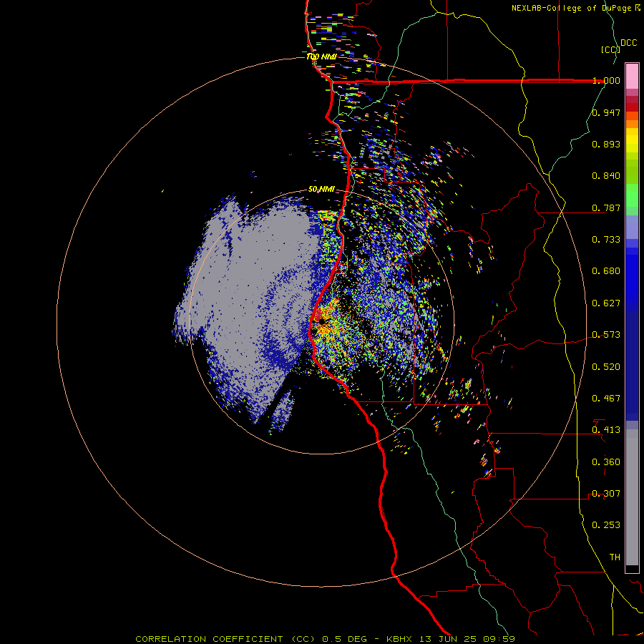
Task: Select the 0.893 scale value
Action: 606,144
